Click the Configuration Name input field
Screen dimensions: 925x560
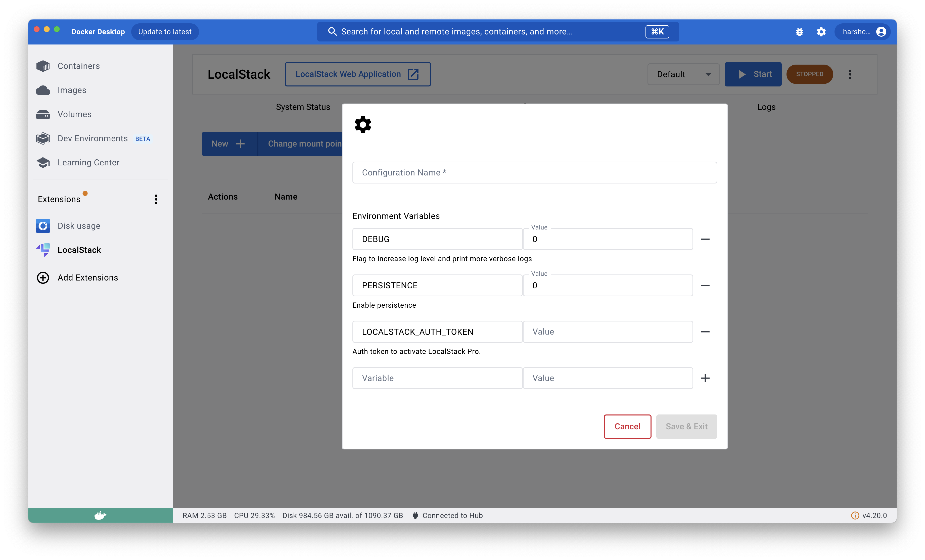tap(535, 172)
